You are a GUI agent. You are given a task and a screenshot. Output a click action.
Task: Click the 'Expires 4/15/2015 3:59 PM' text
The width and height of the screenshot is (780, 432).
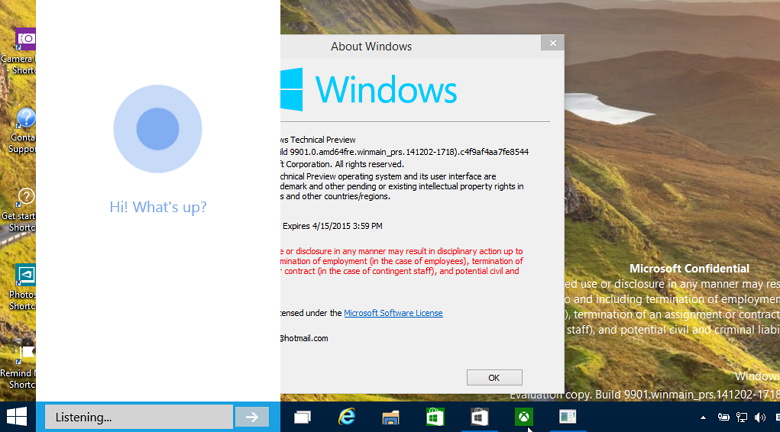tap(332, 226)
